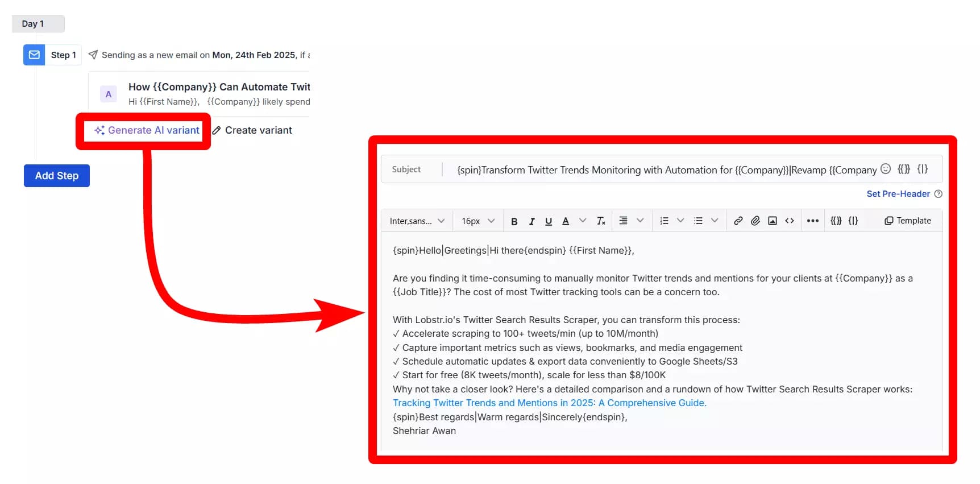The height and width of the screenshot is (484, 980).
Task: Click the Add Step button
Action: coord(57,176)
